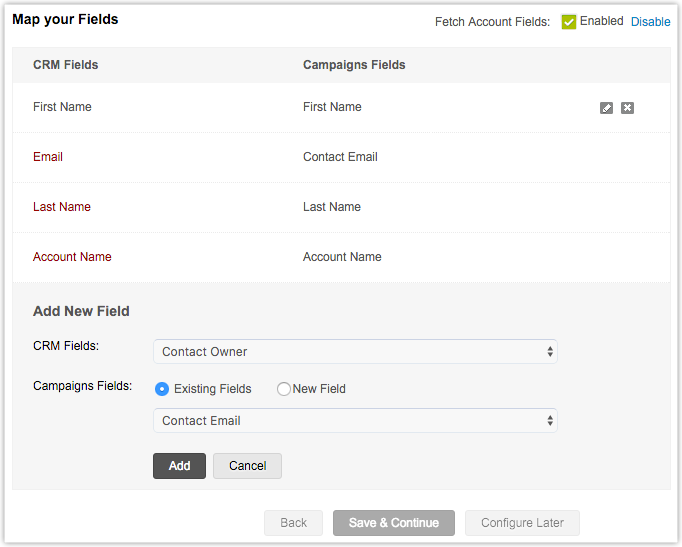Click the First Name CRM field
The image size is (682, 547).
tap(62, 107)
